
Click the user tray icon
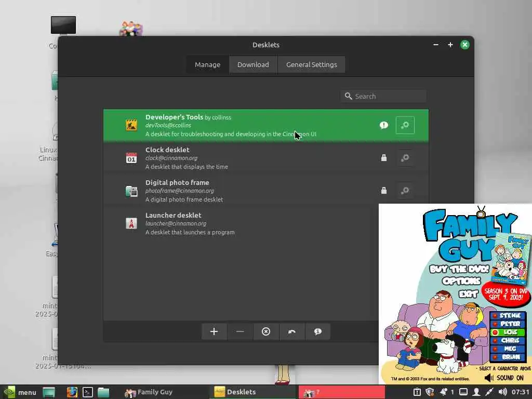pyautogui.click(x=476, y=392)
